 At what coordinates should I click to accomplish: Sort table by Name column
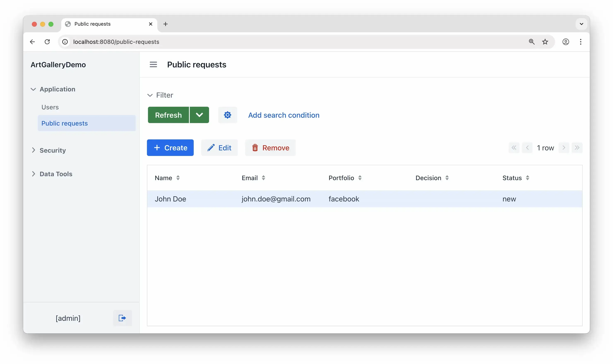[x=178, y=178]
